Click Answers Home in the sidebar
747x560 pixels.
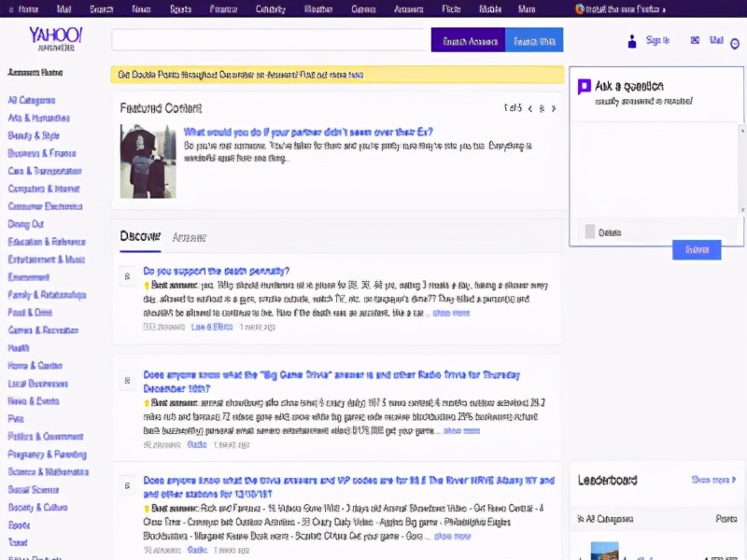(35, 73)
